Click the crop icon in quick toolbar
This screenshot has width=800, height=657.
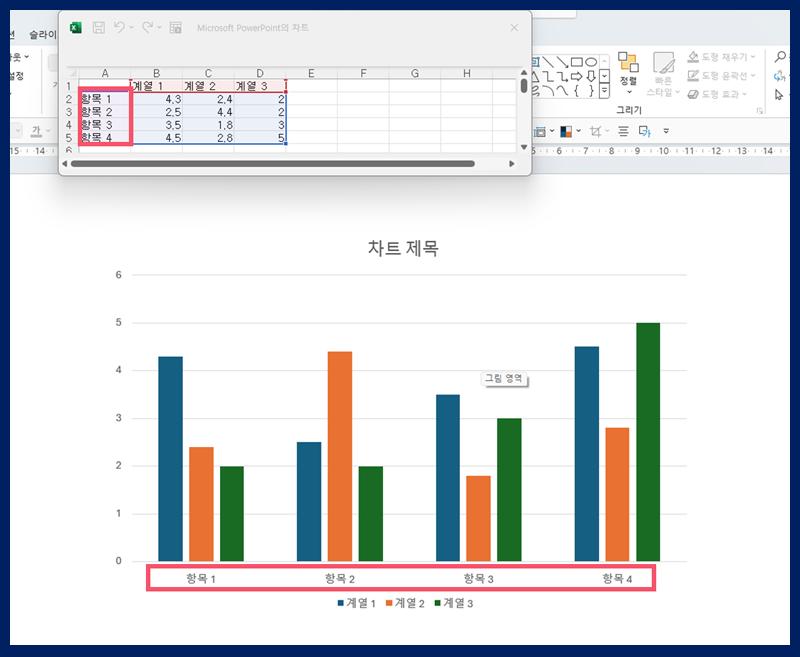[595, 132]
